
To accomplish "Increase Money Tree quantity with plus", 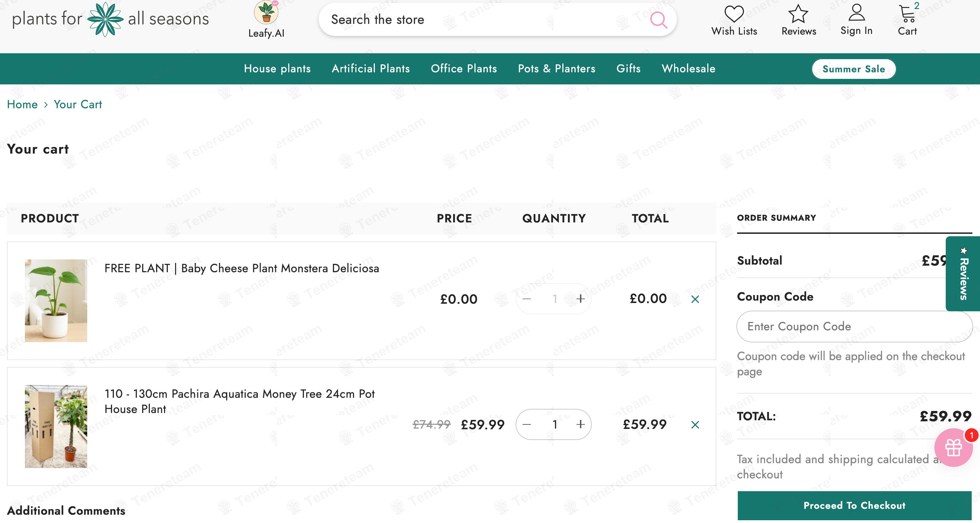I will pos(581,424).
